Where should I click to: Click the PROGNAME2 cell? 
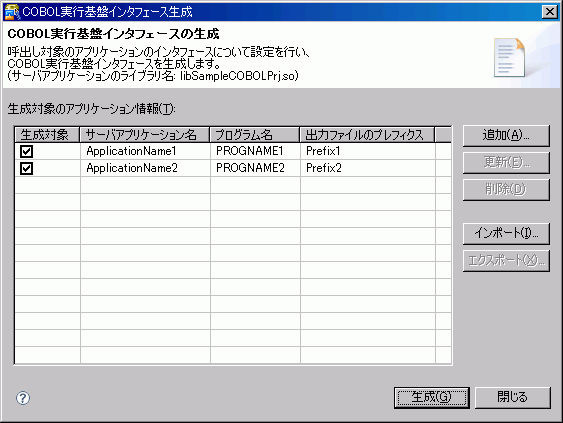[x=255, y=168]
